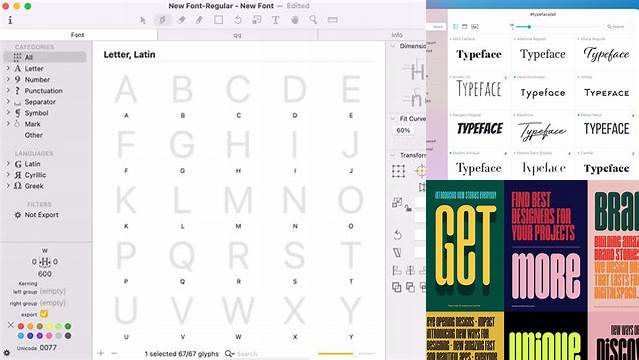Select the Text tool in toolbar
Viewport: 639px width, 360px height.
coord(275,20)
